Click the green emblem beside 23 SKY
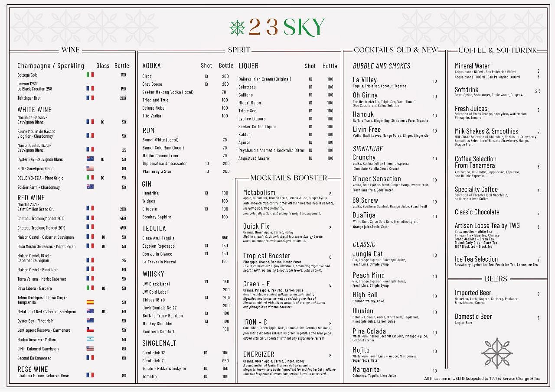The width and height of the screenshot is (555, 392). point(237,27)
